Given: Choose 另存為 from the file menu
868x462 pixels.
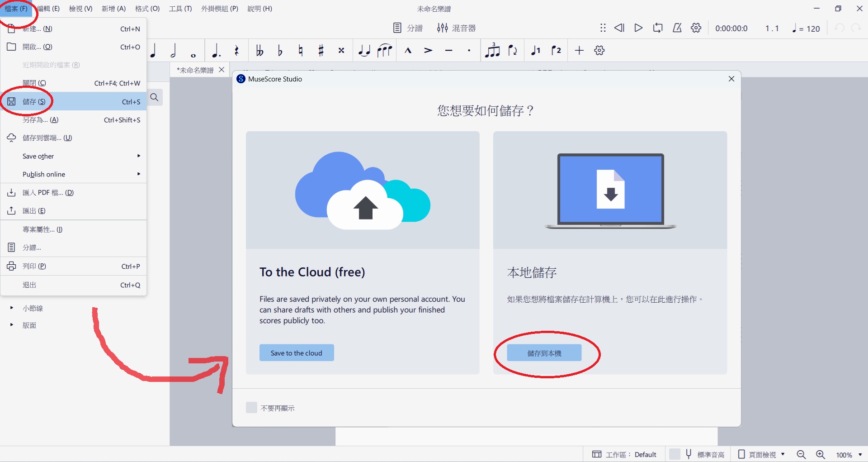Looking at the screenshot, I should 41,120.
